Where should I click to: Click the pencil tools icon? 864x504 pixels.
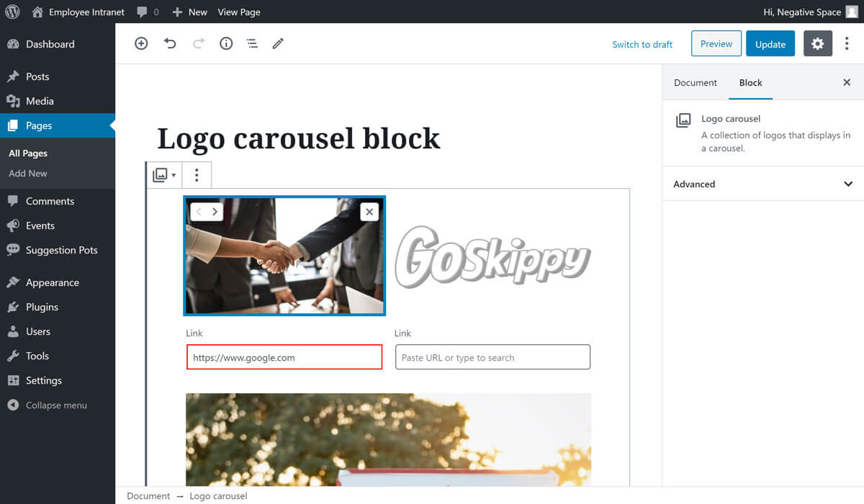tap(278, 44)
